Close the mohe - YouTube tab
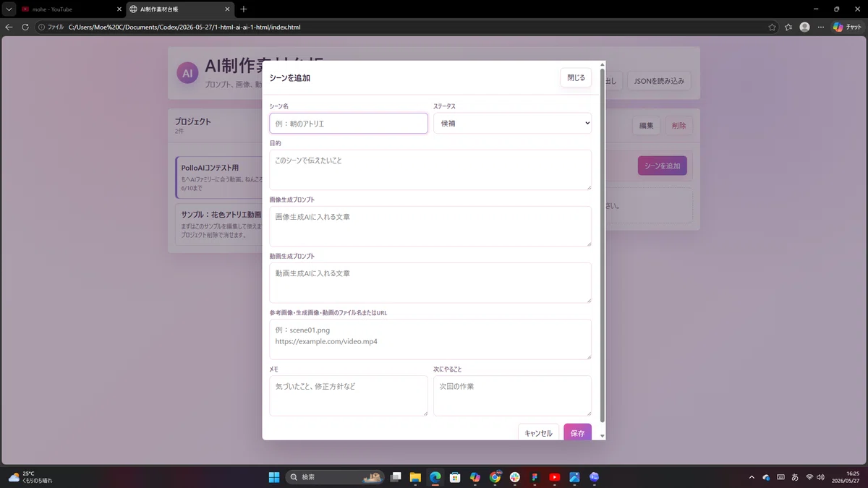This screenshot has width=868, height=488. tap(119, 9)
